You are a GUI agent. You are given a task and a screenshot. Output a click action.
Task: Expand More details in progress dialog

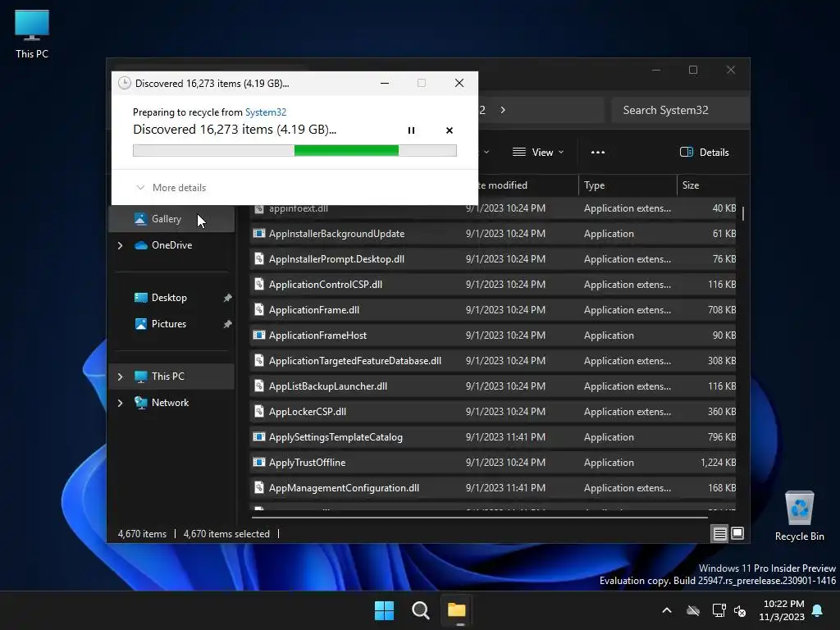tap(171, 188)
